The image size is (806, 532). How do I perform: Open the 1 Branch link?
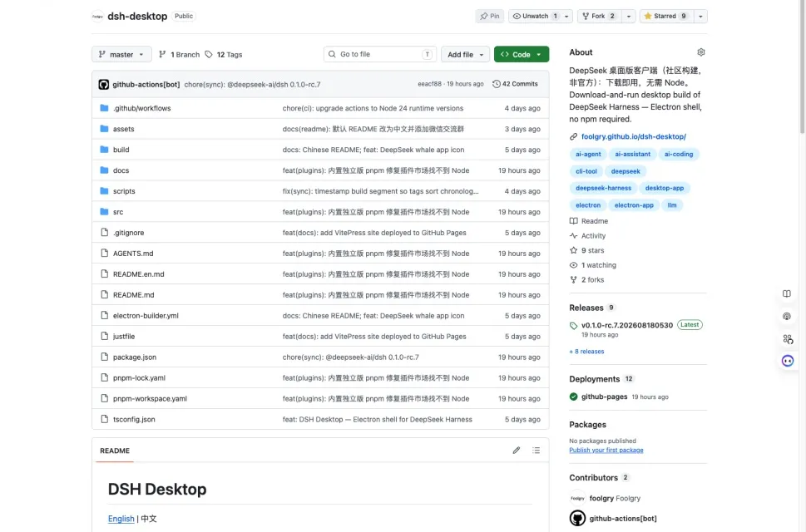point(180,54)
